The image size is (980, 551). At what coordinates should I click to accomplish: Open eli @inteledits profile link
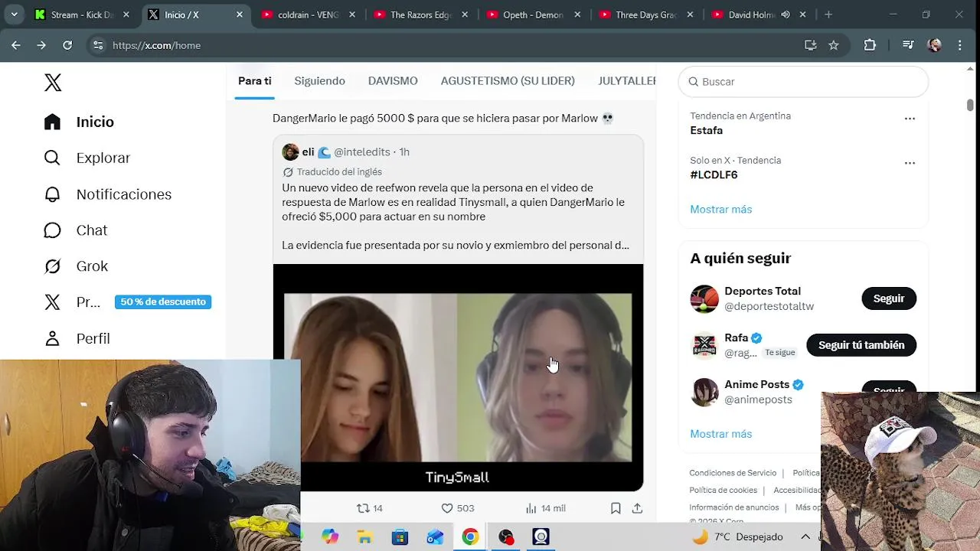pyautogui.click(x=345, y=152)
